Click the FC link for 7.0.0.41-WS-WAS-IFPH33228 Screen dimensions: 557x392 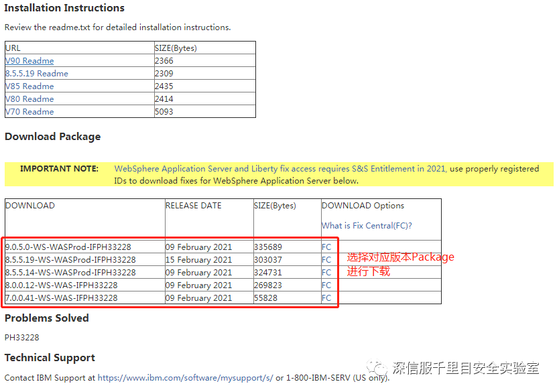(326, 298)
